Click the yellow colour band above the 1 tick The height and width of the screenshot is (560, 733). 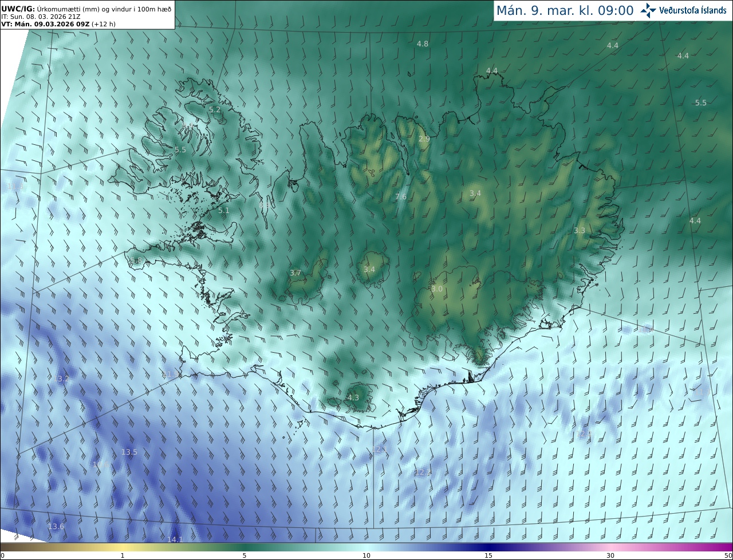(x=123, y=547)
